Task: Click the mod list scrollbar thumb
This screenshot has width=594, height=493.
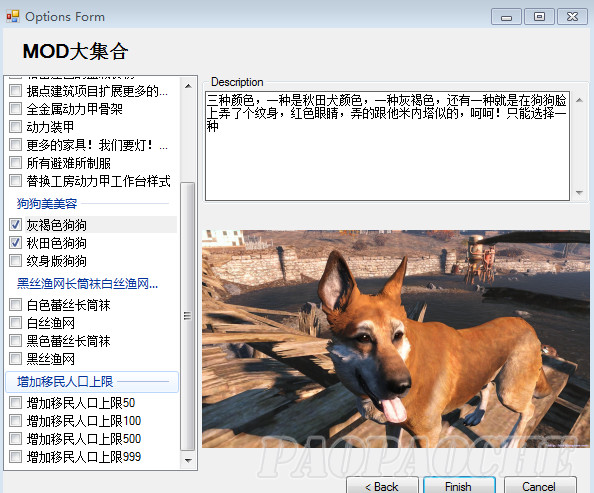Action: pyautogui.click(x=188, y=316)
